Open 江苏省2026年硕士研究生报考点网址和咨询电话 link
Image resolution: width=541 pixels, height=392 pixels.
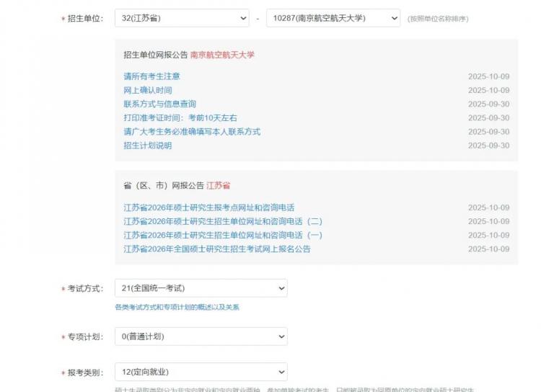208,208
